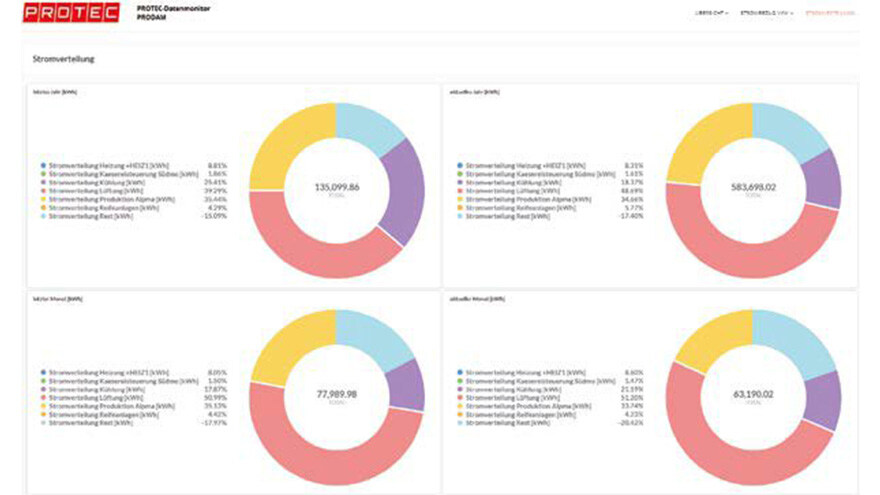Select the purple segment of aktueller Monat donut
Image resolution: width=880 pixels, height=495 pixels.
click(824, 400)
